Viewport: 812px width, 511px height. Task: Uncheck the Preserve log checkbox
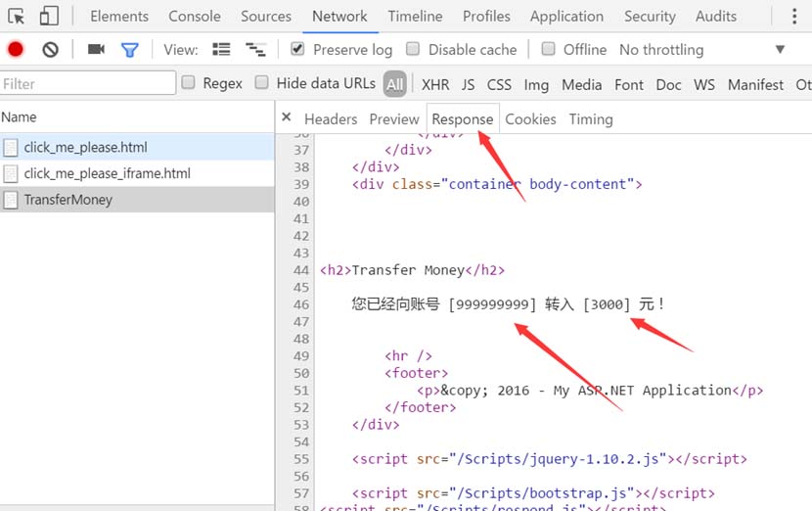[x=297, y=49]
